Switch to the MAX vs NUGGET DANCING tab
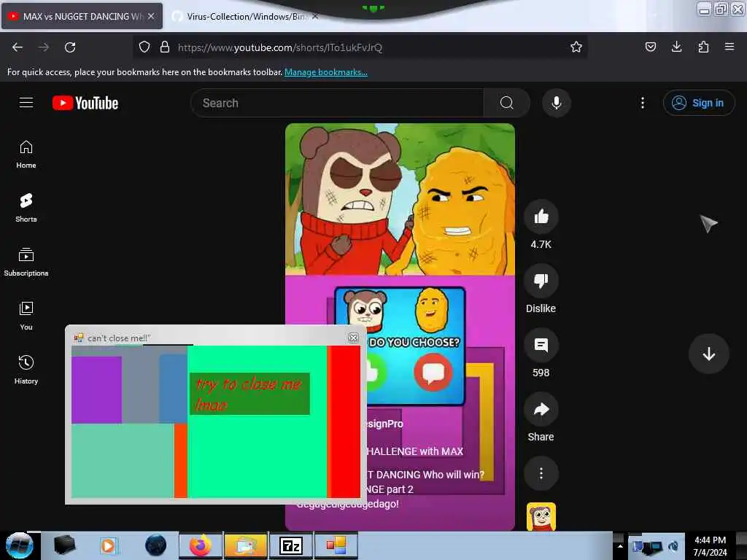Screen dimensions: 747x560 [x=82, y=16]
